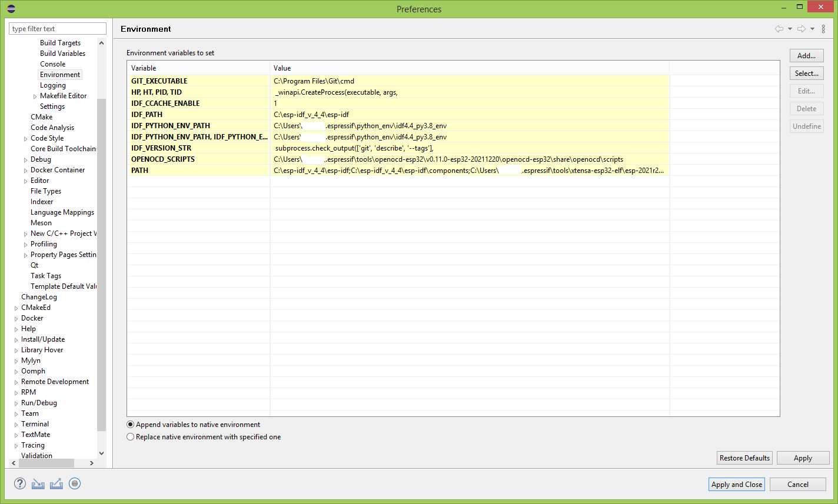Open Logging preferences page
This screenshot has width=838, height=504.
tap(52, 85)
